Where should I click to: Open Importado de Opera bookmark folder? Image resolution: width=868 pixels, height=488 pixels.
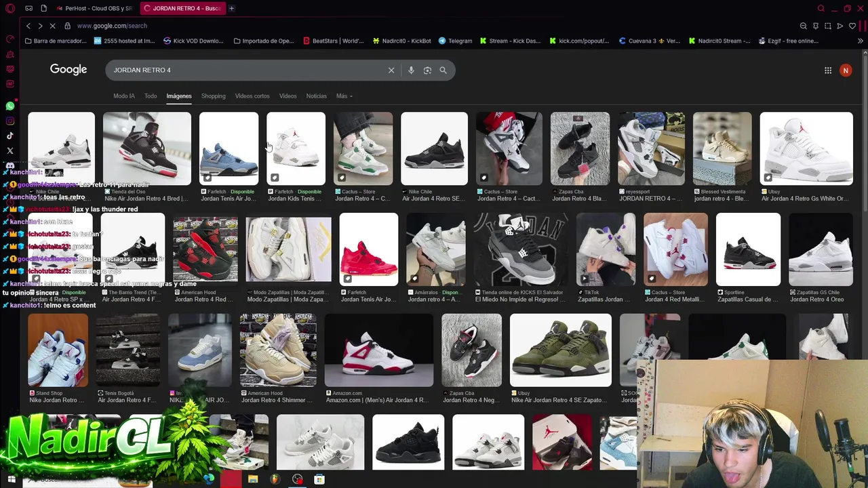(x=264, y=41)
